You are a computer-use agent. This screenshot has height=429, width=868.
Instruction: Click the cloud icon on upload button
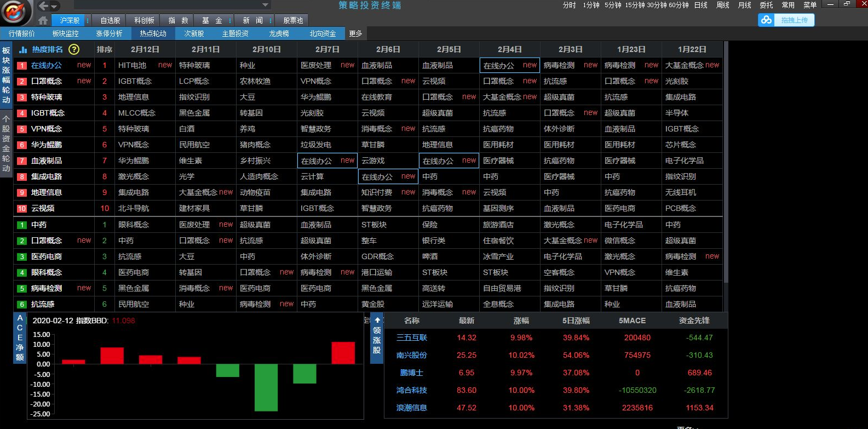tap(767, 20)
